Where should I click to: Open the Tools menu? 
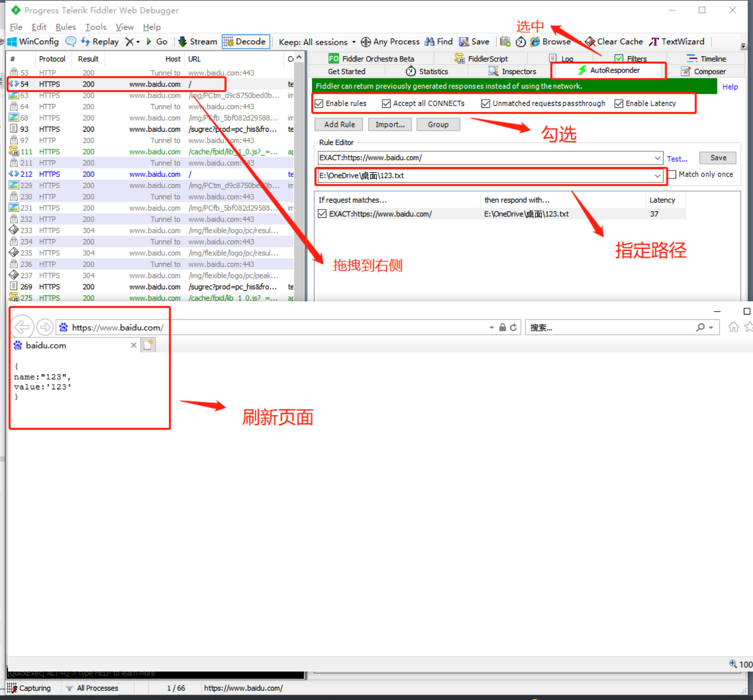95,27
